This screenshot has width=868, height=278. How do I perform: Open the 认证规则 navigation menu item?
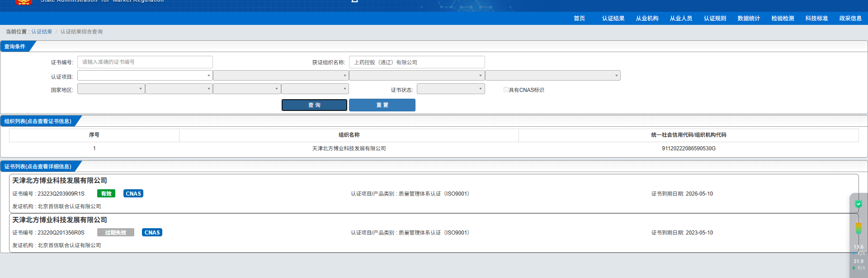tap(715, 19)
